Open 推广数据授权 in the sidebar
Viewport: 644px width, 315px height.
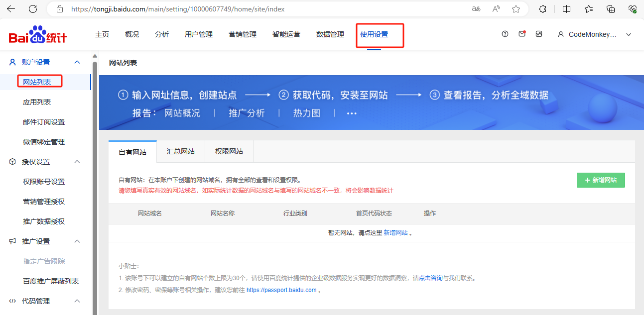[44, 221]
